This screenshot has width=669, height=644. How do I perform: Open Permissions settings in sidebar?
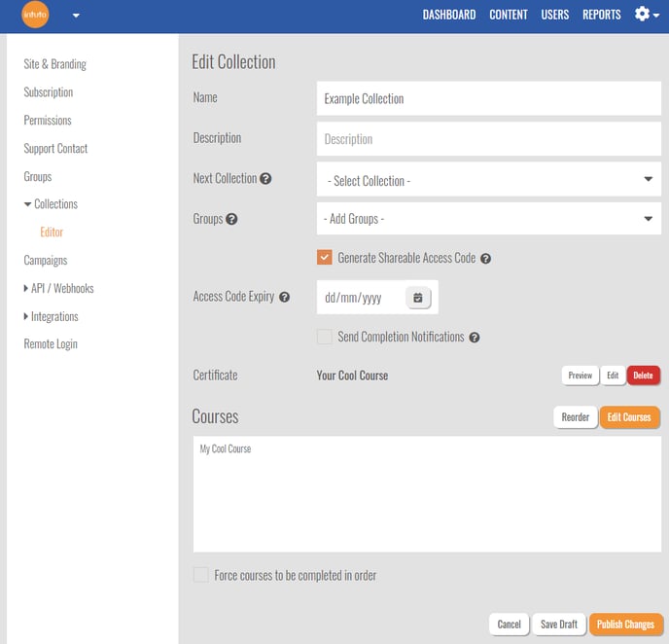[x=48, y=121]
